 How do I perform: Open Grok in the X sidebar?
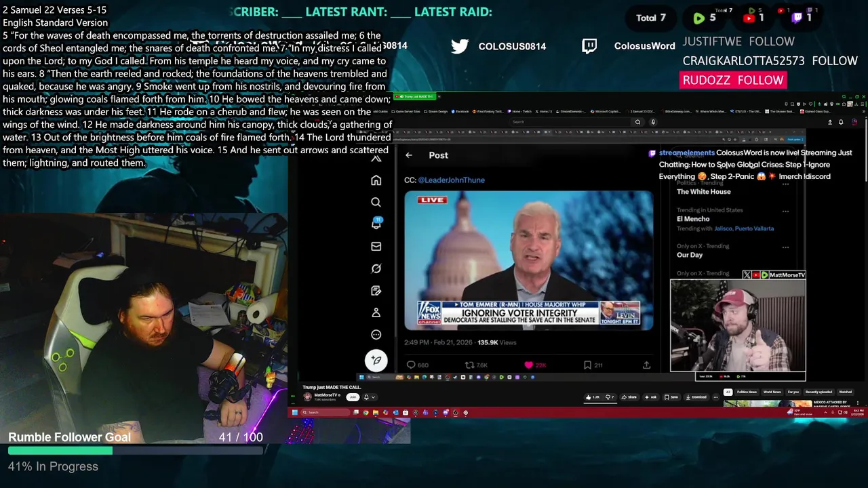(376, 268)
